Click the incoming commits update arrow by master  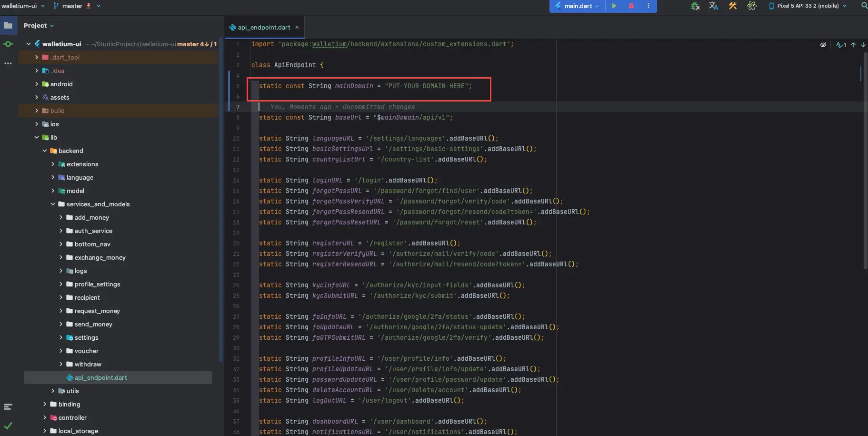pos(89,6)
